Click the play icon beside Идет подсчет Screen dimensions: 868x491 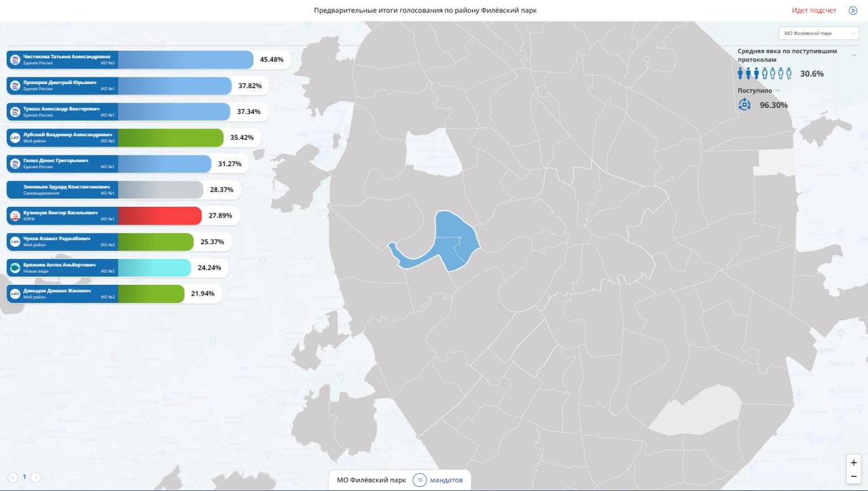coord(853,10)
